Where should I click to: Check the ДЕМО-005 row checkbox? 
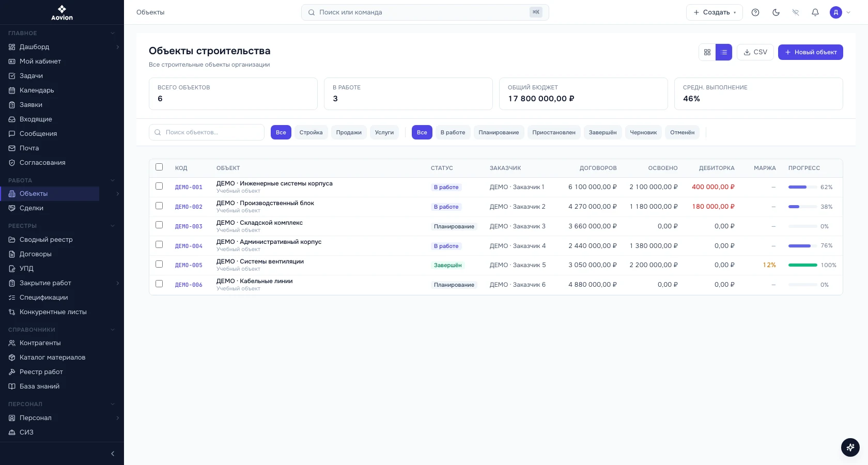[x=159, y=264]
